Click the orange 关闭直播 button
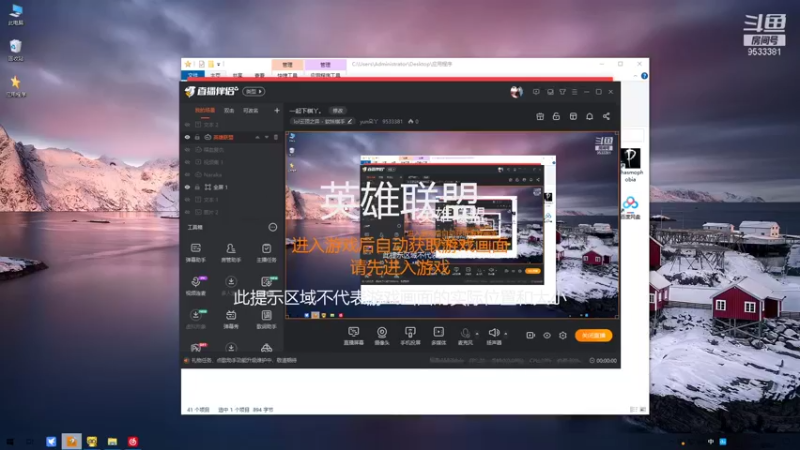Screen dimensions: 800x450 594,335
